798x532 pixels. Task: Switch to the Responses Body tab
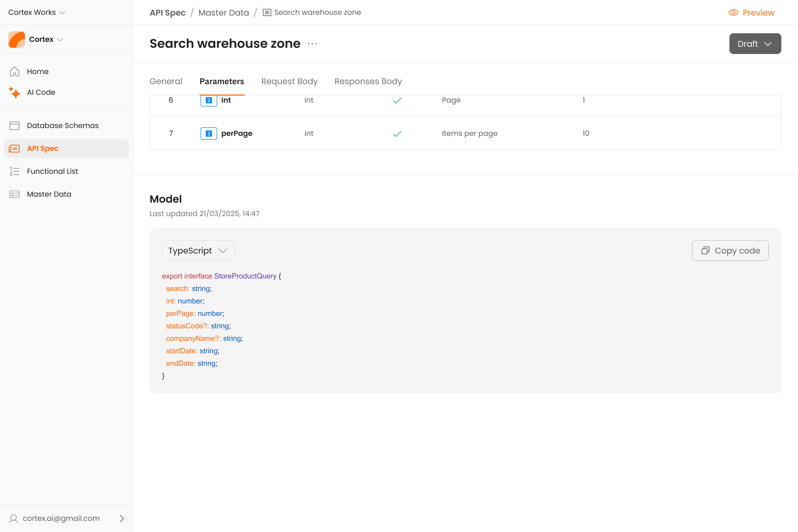368,81
